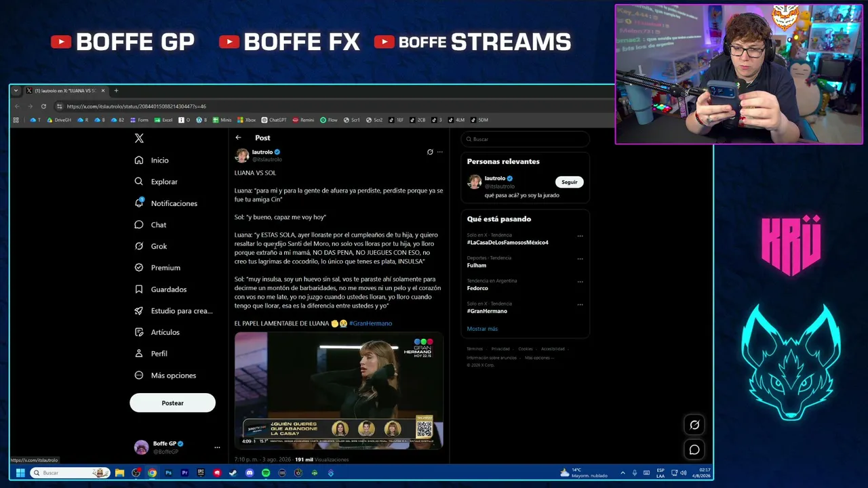Open the Remini bookmark

pos(303,120)
